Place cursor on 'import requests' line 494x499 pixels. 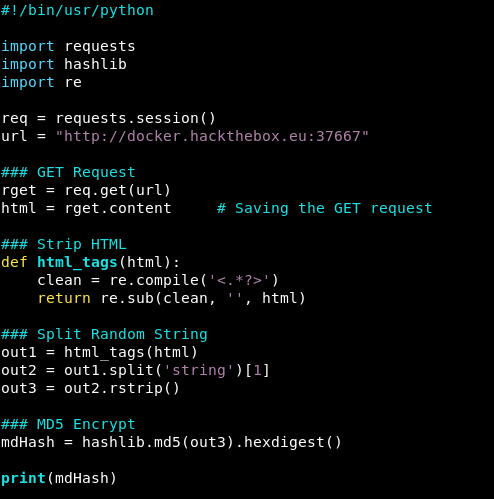click(x=68, y=47)
